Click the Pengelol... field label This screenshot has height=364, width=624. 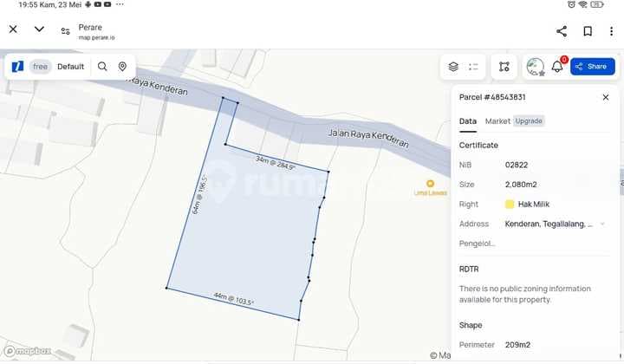click(x=478, y=244)
